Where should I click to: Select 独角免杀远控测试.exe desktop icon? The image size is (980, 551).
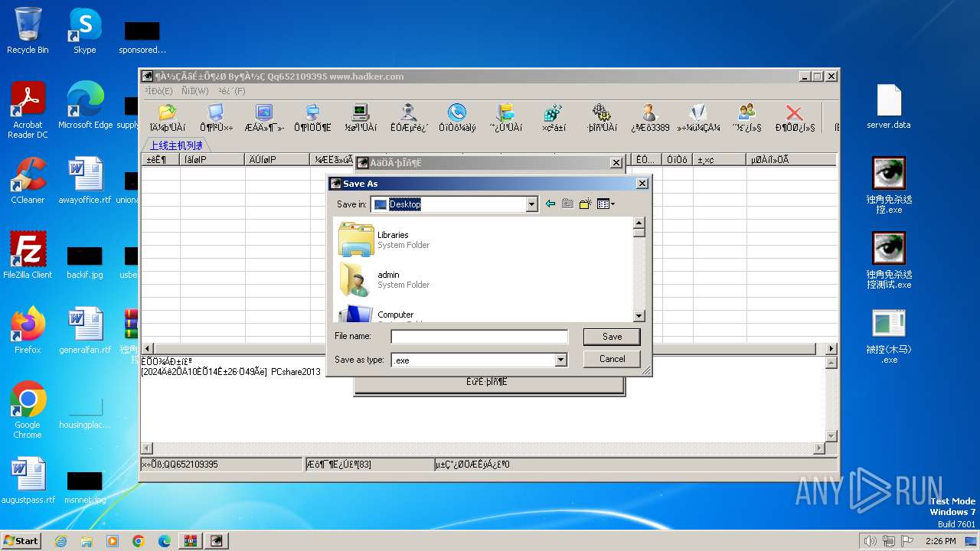tap(889, 261)
